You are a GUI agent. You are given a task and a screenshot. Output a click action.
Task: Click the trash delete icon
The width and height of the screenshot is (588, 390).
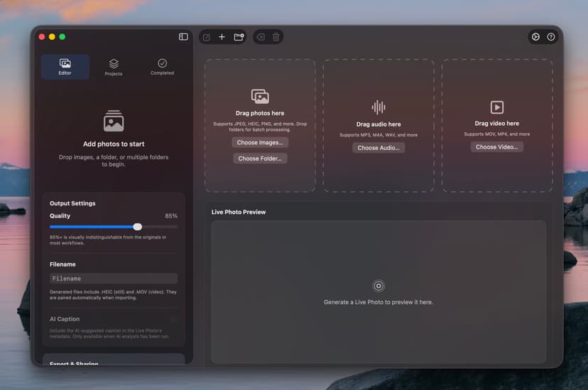[x=276, y=37]
